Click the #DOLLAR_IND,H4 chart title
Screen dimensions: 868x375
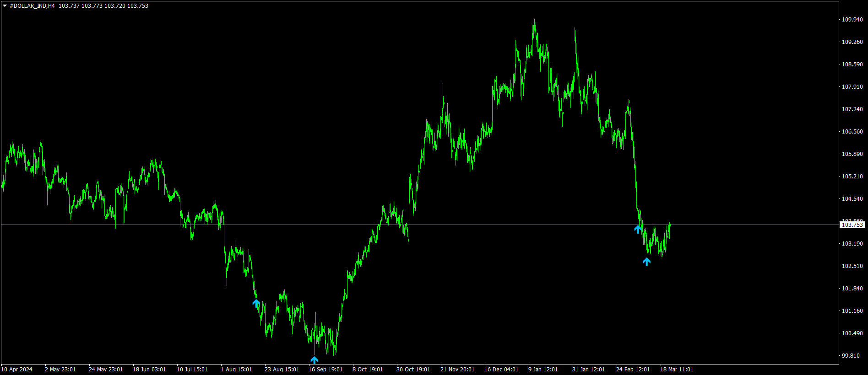pos(32,6)
